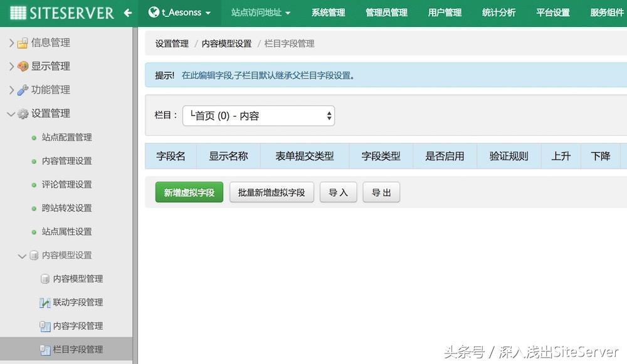This screenshot has height=364, width=627.
Task: Click the back arrow beside SITESERVER logo
Action: coord(128,13)
